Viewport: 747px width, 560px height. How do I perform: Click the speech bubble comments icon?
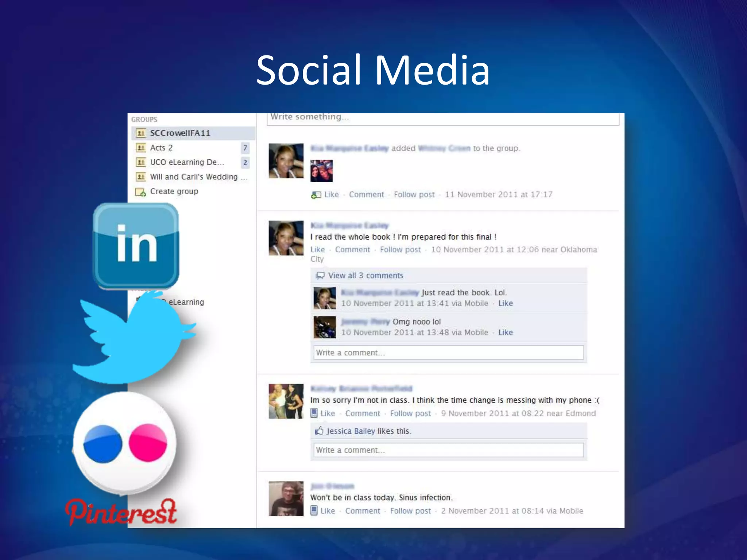pos(320,276)
